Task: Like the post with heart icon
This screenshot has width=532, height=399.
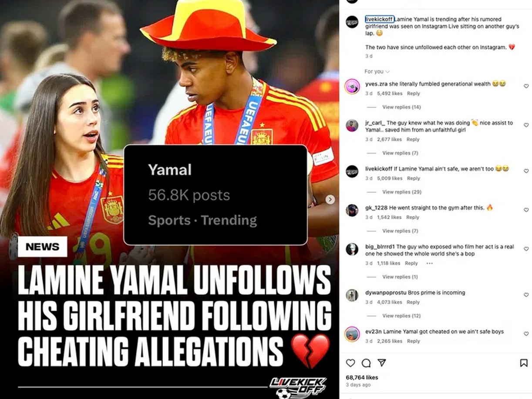Action: [350, 363]
